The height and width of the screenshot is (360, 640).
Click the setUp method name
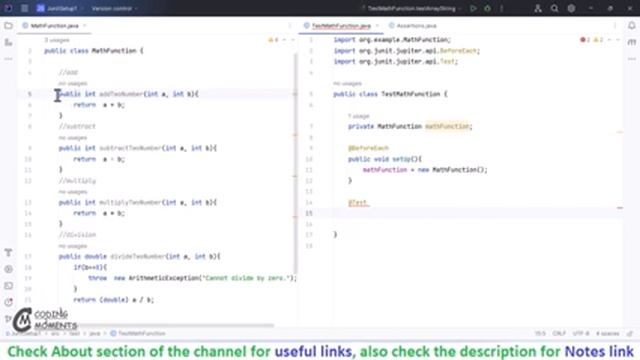coord(401,159)
